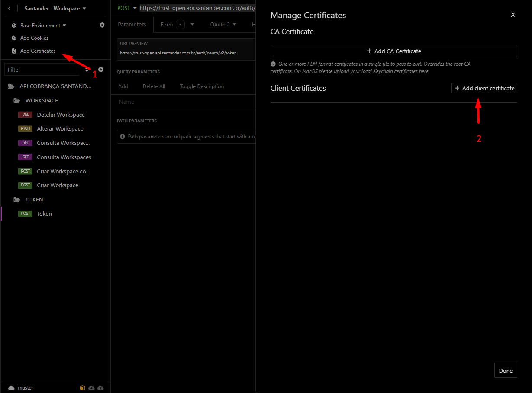Screen dimensions: 532x393
Task: Click Delete All query parameters
Action: (x=154, y=86)
